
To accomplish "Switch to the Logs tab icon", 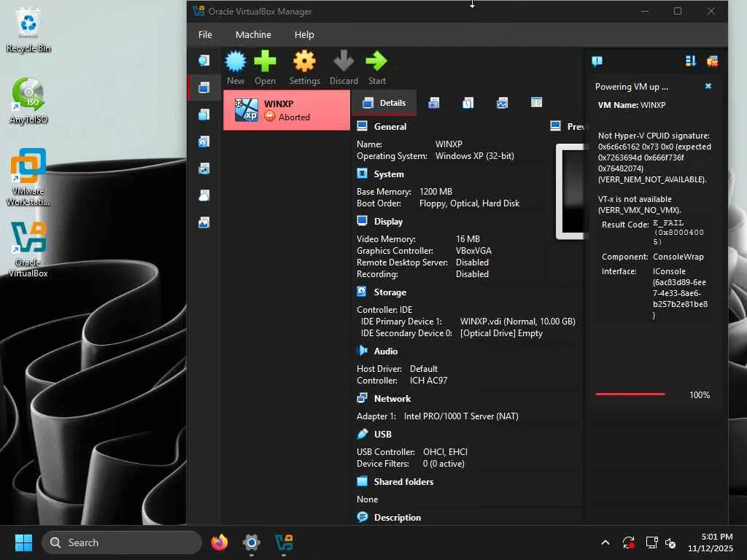I will click(468, 103).
